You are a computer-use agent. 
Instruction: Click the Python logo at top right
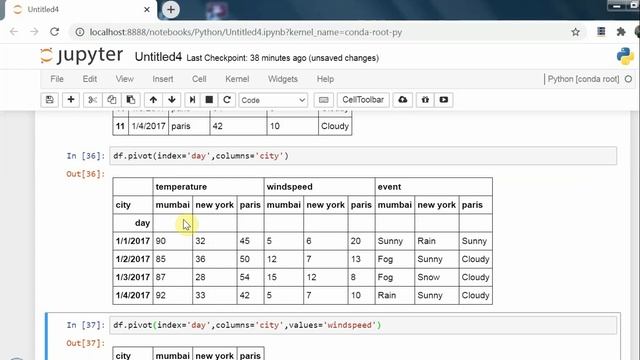[x=625, y=56]
